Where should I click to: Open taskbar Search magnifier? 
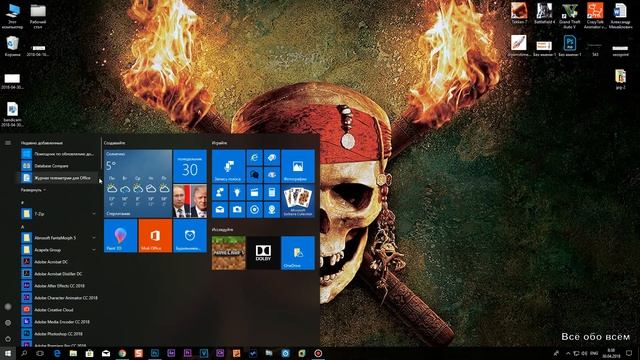24,353
